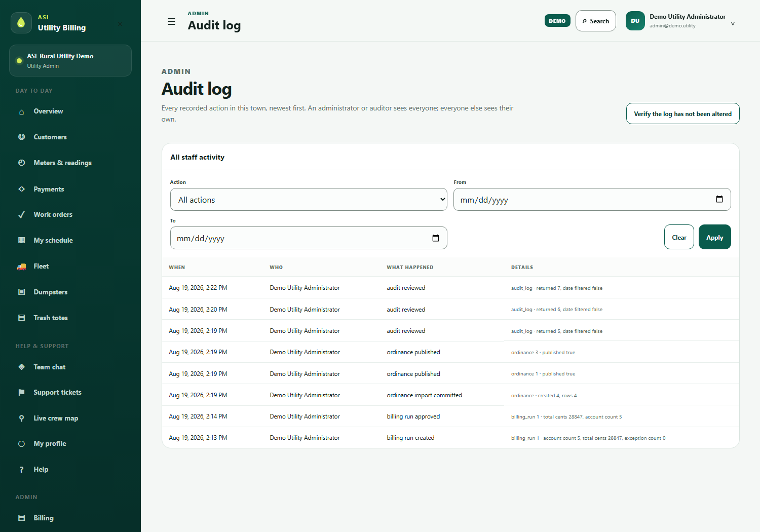Click 'ordinance 1 · published true' details
Screen dimensions: 760x532
pos(543,374)
